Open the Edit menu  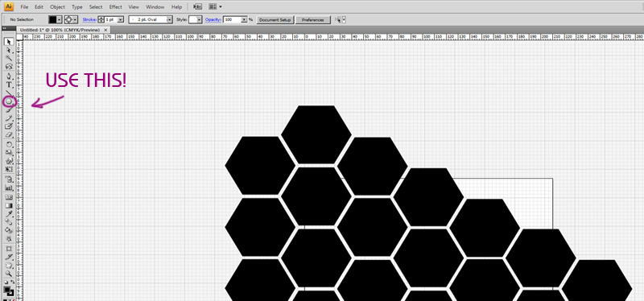[39, 7]
